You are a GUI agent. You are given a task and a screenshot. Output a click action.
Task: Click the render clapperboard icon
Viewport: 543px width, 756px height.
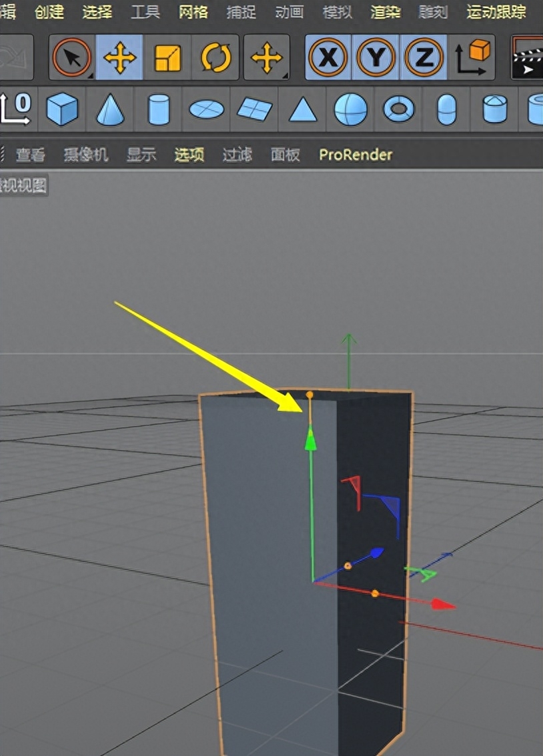pos(528,57)
